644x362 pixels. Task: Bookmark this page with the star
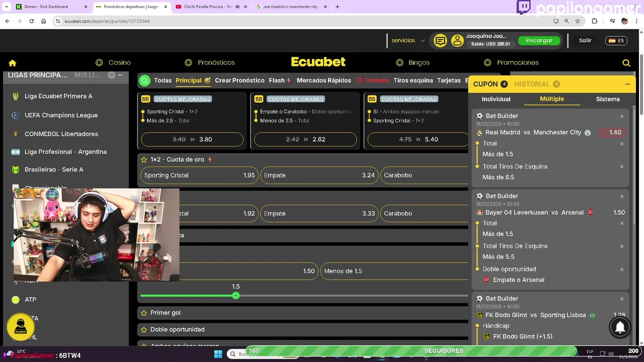(578, 21)
